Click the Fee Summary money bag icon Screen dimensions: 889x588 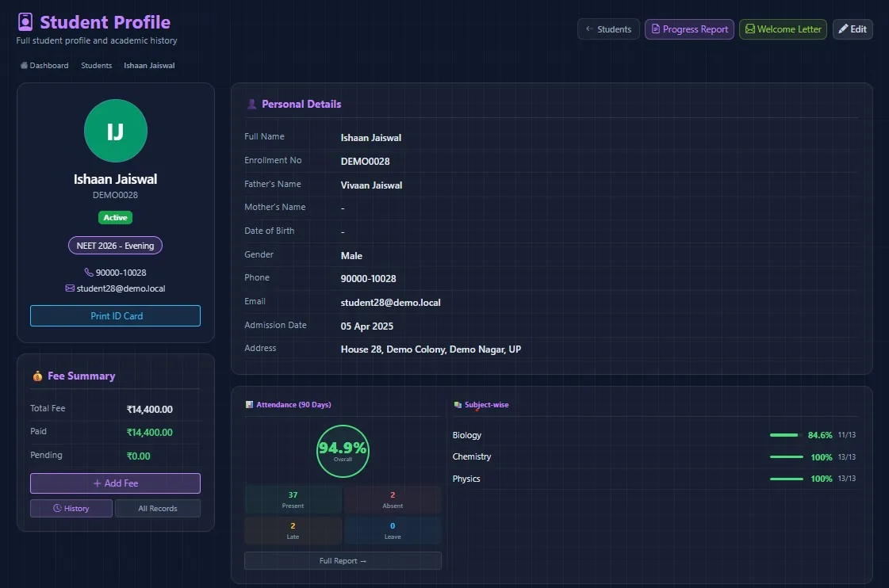(37, 376)
